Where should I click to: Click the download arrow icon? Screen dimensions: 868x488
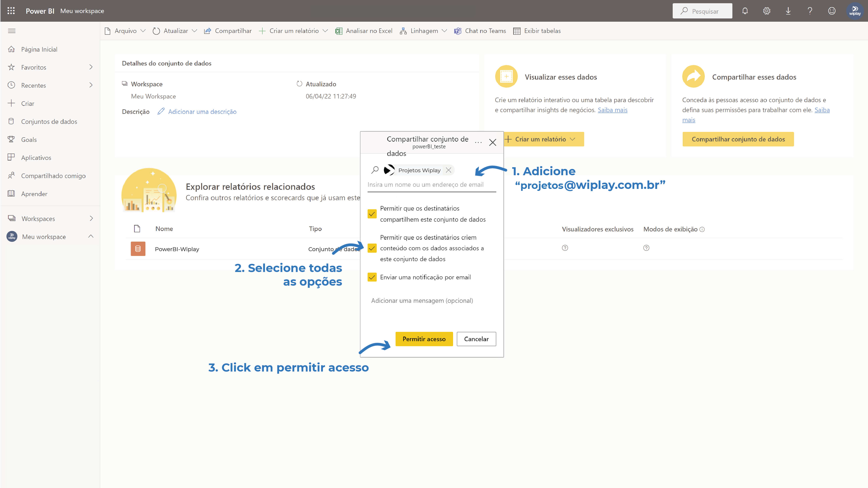(x=788, y=11)
